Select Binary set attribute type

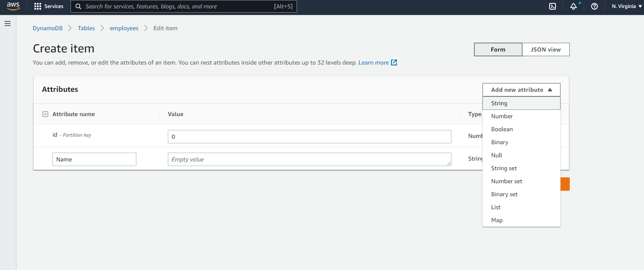pos(521,194)
